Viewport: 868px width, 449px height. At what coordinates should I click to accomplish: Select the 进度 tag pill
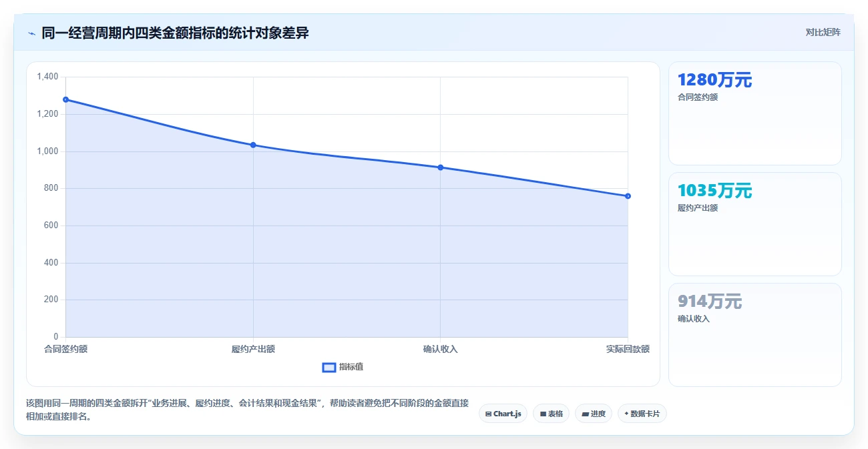(593, 414)
